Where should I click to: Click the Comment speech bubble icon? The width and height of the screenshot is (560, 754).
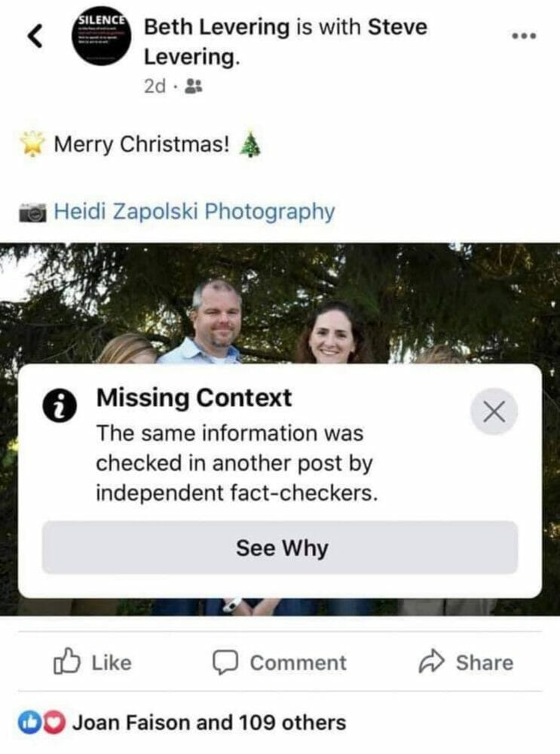click(x=225, y=663)
